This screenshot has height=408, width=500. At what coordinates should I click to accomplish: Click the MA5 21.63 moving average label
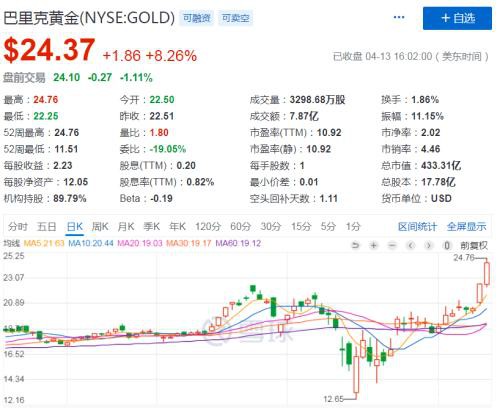[x=44, y=243]
